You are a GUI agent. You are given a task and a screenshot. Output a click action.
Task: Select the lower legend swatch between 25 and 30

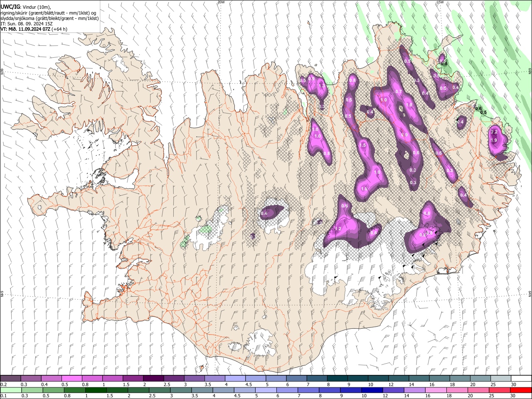[x=500, y=390]
